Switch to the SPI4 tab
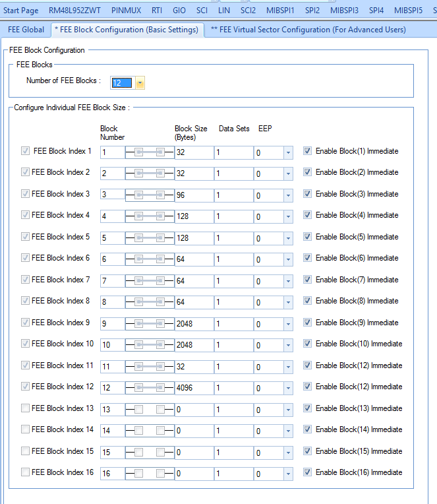Image resolution: width=437 pixels, height=504 pixels. click(376, 11)
